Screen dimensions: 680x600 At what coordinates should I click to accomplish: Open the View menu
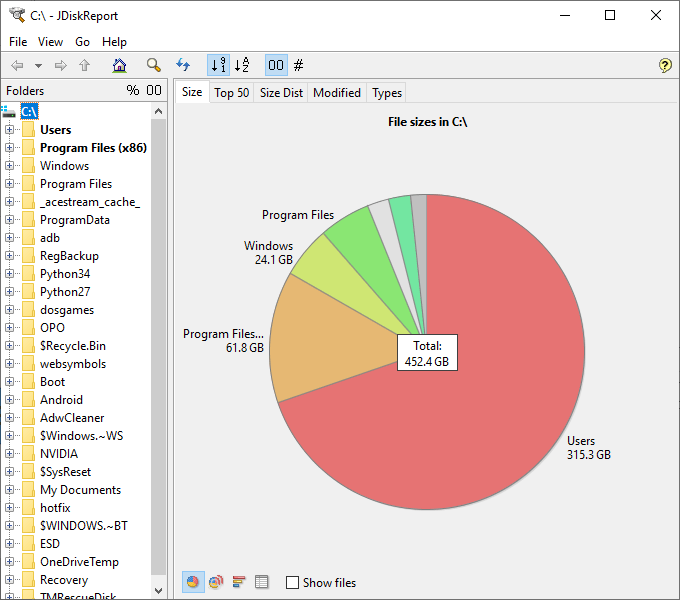click(x=50, y=42)
